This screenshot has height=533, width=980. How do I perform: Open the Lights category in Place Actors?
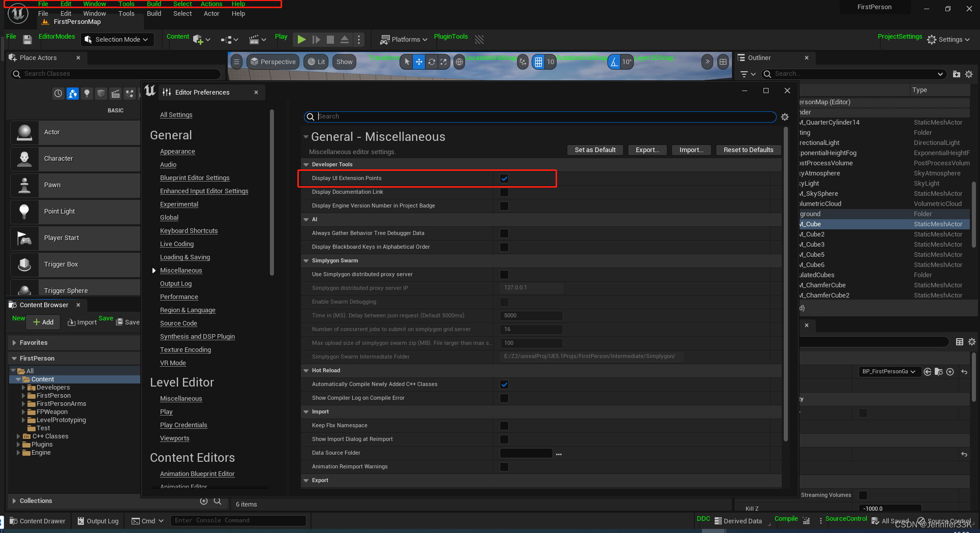click(87, 94)
